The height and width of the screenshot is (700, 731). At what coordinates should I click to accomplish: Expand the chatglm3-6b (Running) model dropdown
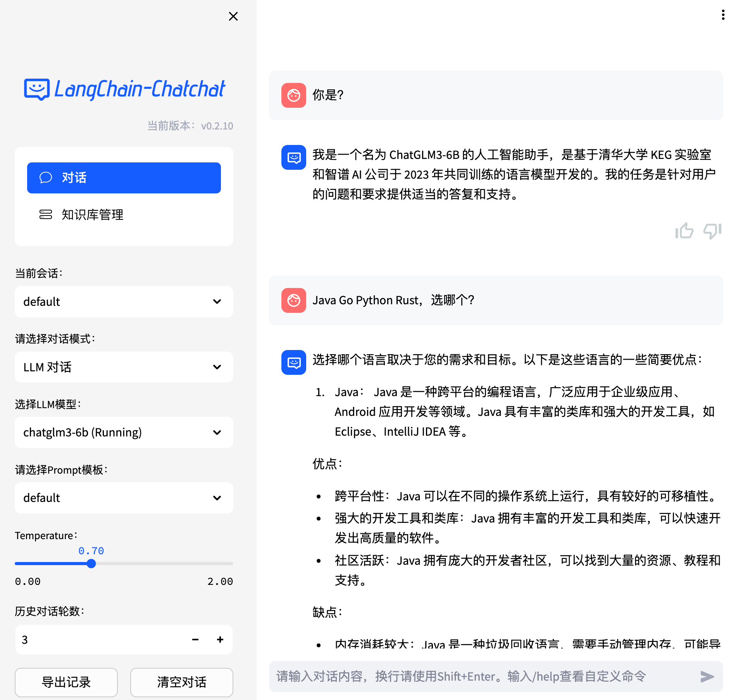pos(124,433)
